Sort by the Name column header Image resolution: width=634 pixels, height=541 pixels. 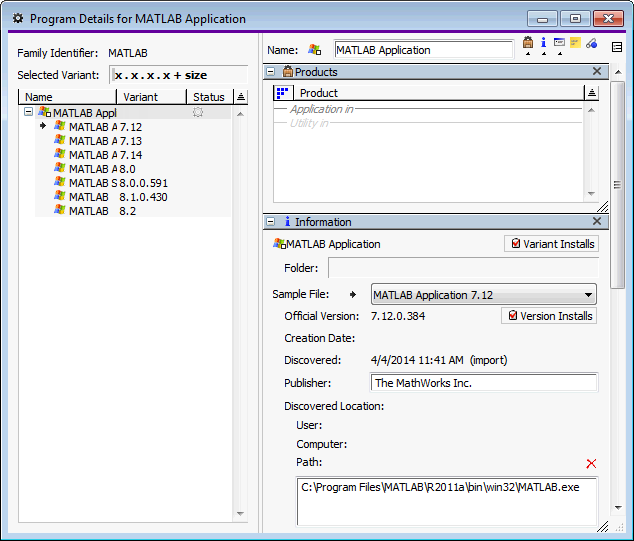click(68, 97)
